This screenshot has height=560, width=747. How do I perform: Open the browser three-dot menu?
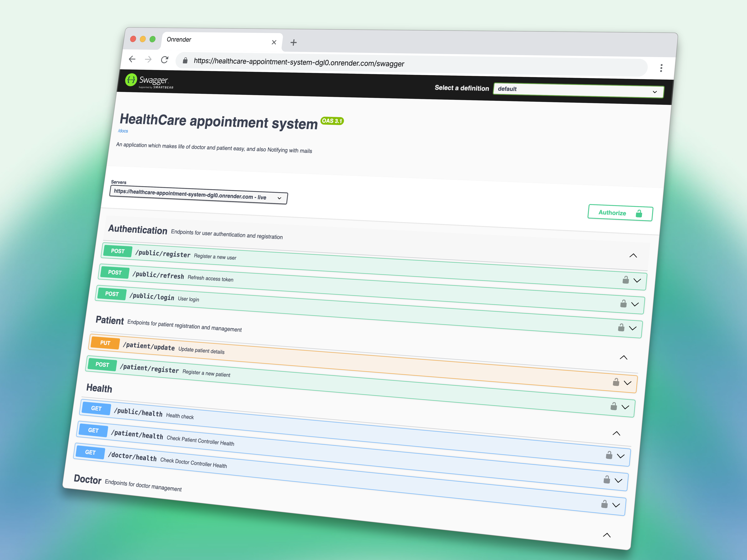click(661, 68)
